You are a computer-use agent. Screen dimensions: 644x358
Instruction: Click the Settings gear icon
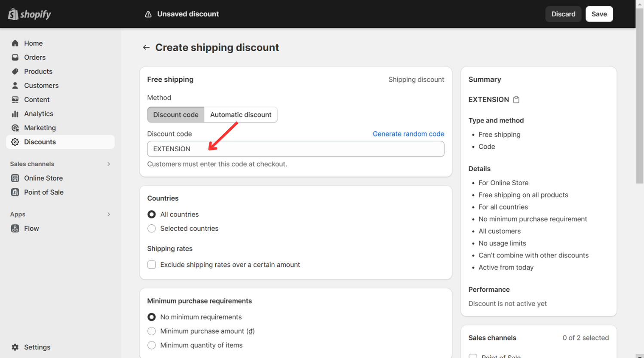[x=15, y=347]
